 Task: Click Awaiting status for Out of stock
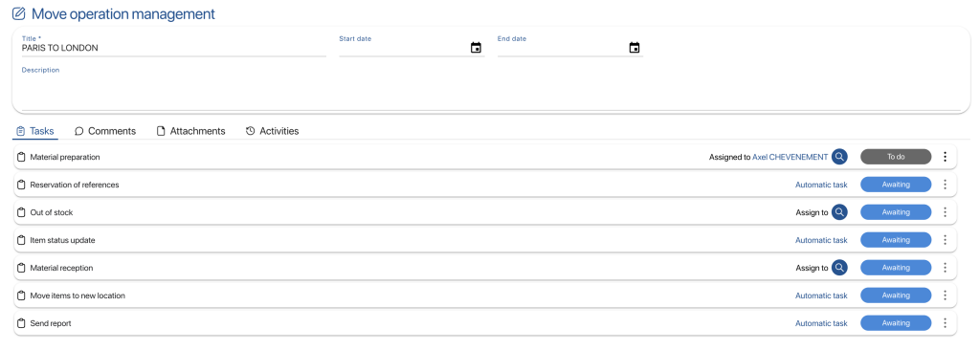896,212
